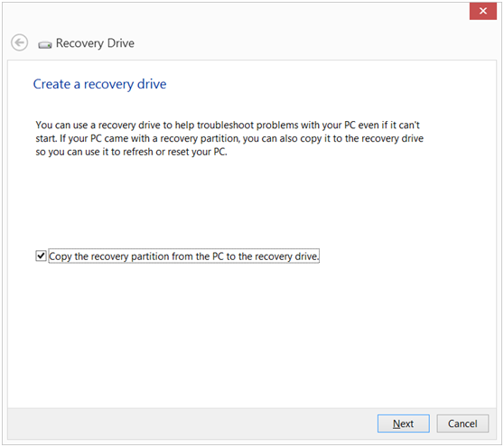Close the Recovery Drive wizard window

pos(483,11)
